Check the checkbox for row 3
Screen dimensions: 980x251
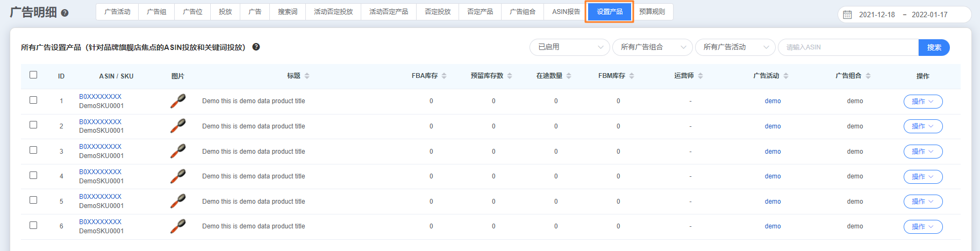click(33, 150)
